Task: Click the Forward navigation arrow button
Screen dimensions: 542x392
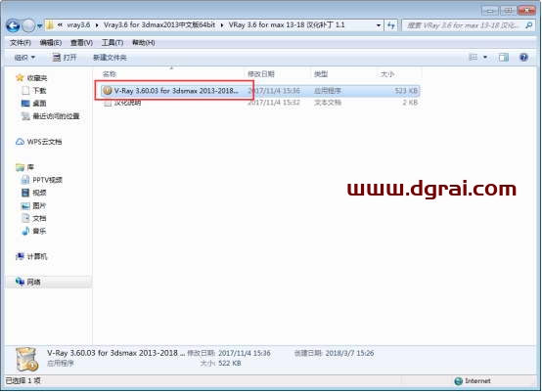Action: click(28, 25)
